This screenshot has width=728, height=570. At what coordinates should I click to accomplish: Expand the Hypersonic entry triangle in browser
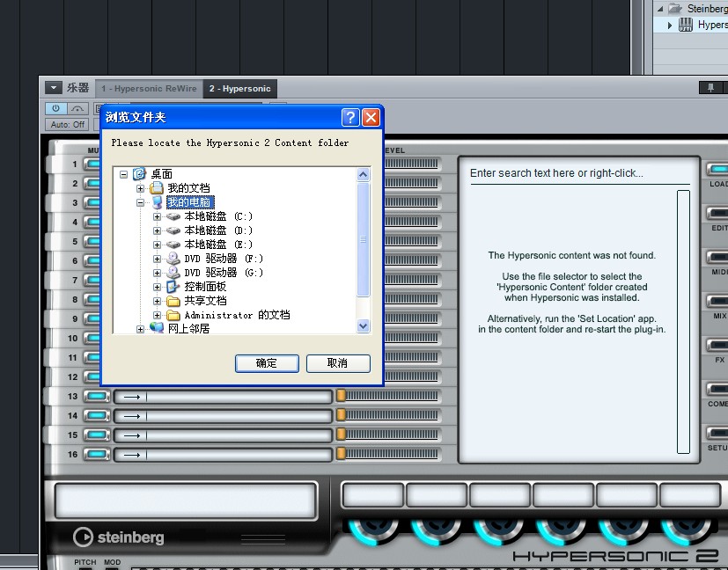coord(670,25)
